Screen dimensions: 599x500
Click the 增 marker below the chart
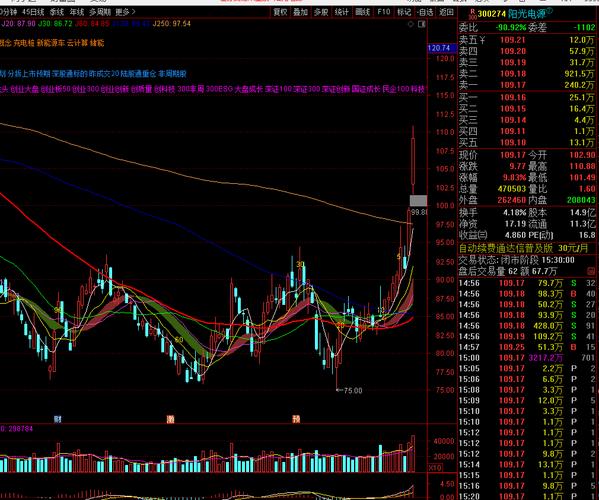[170, 419]
